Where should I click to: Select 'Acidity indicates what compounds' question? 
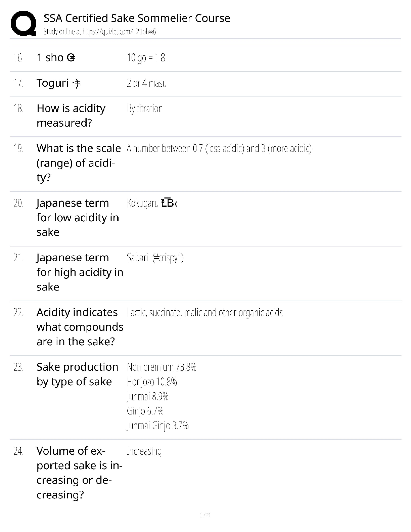pos(80,327)
